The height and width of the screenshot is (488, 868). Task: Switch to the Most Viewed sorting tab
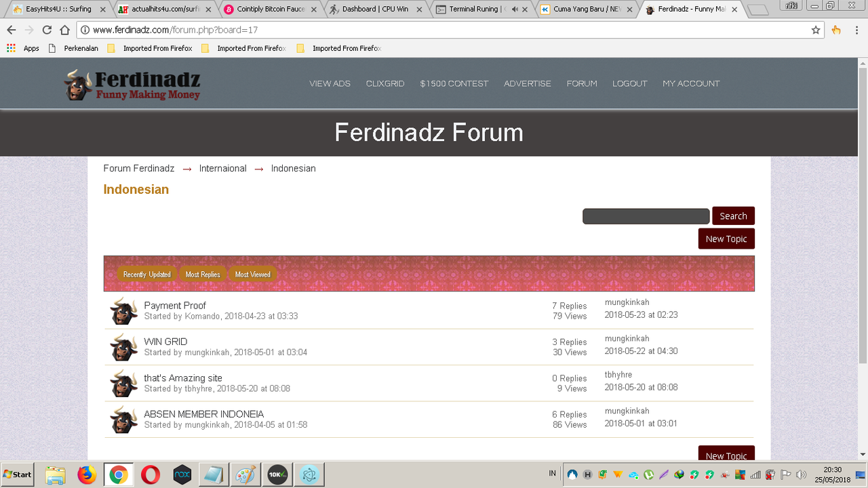[x=252, y=274]
